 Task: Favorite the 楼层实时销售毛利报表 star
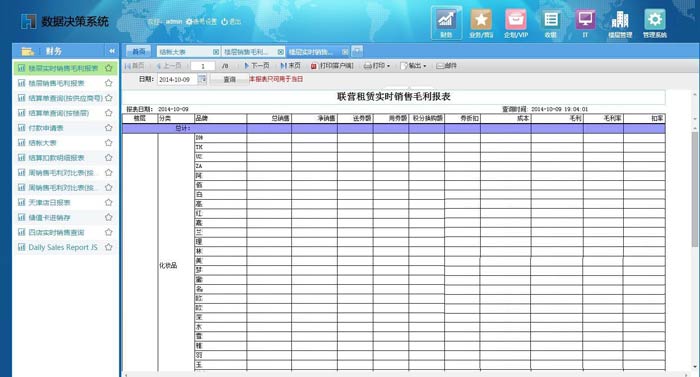pos(108,68)
